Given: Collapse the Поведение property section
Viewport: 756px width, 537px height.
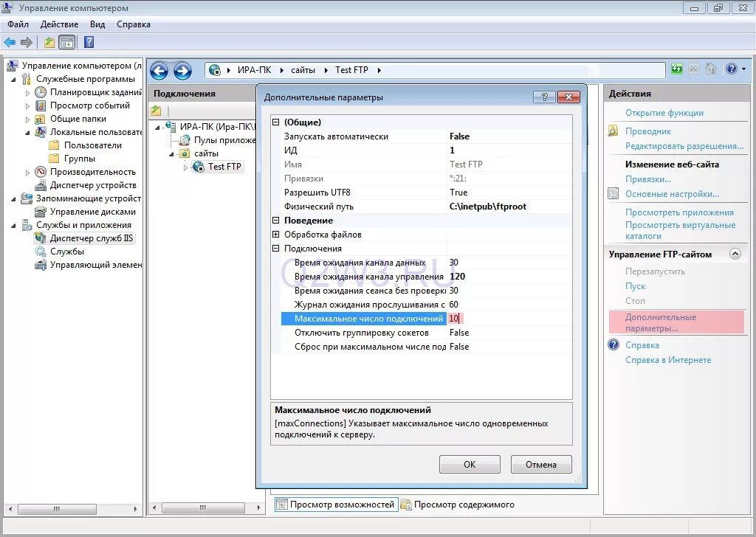Looking at the screenshot, I should coord(276,221).
